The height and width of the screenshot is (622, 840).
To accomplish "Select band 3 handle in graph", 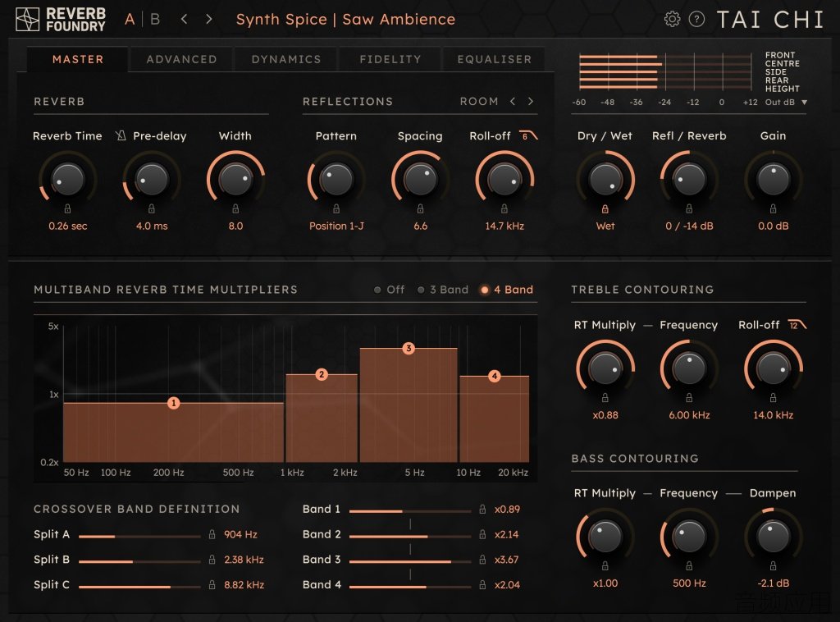I will [409, 348].
